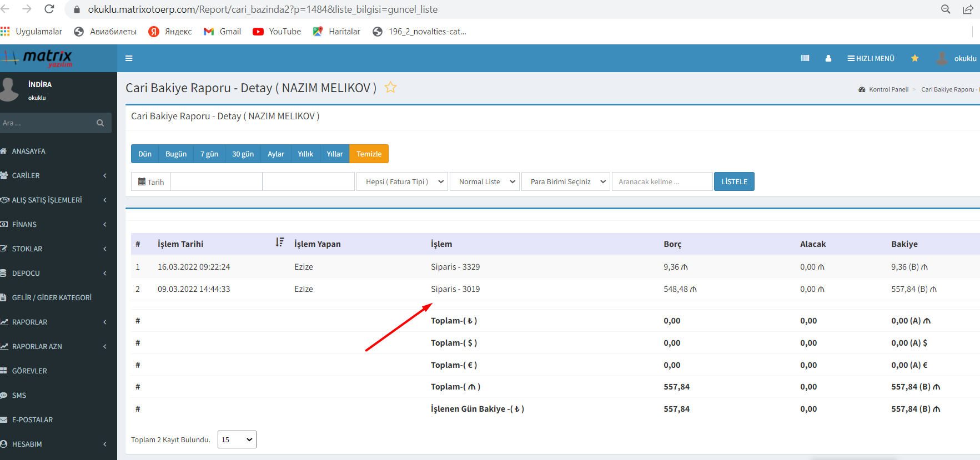This screenshot has width=980, height=460.
Task: Click the yellow star icon in header
Action: coord(914,58)
